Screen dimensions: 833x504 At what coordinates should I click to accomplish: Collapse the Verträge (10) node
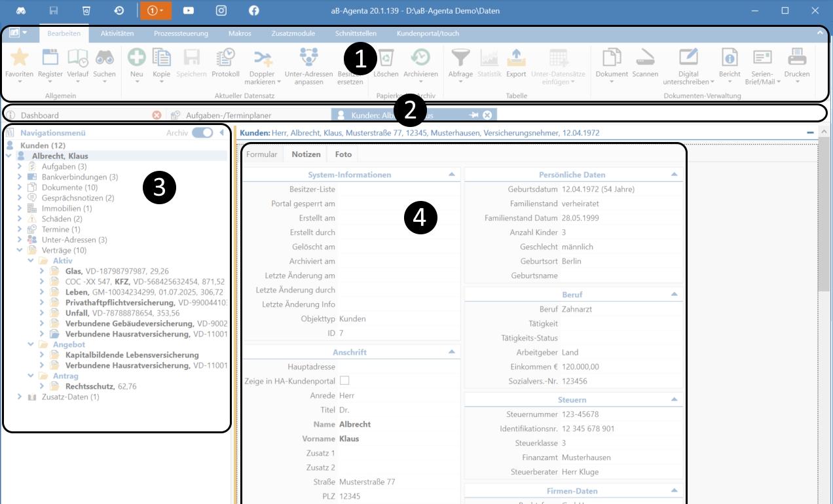click(20, 251)
